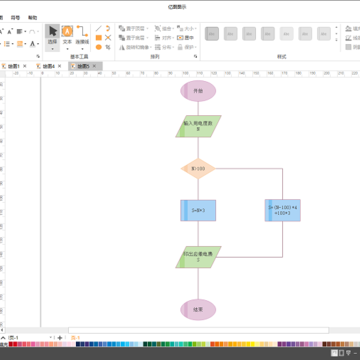This screenshot has width=360, height=360.
Task: Select the orange 页-1 page tab
Action: pyautogui.click(x=76, y=338)
